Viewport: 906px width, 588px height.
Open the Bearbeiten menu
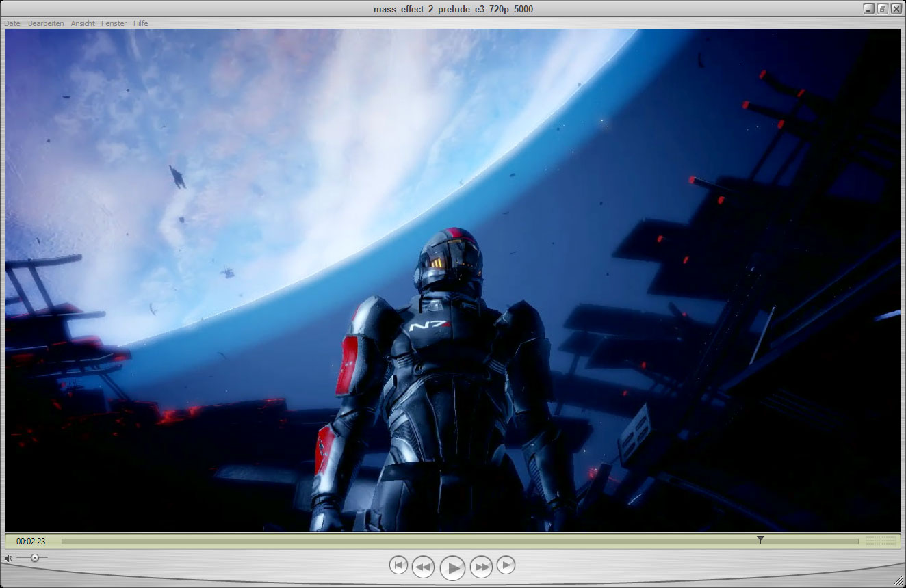coord(46,23)
